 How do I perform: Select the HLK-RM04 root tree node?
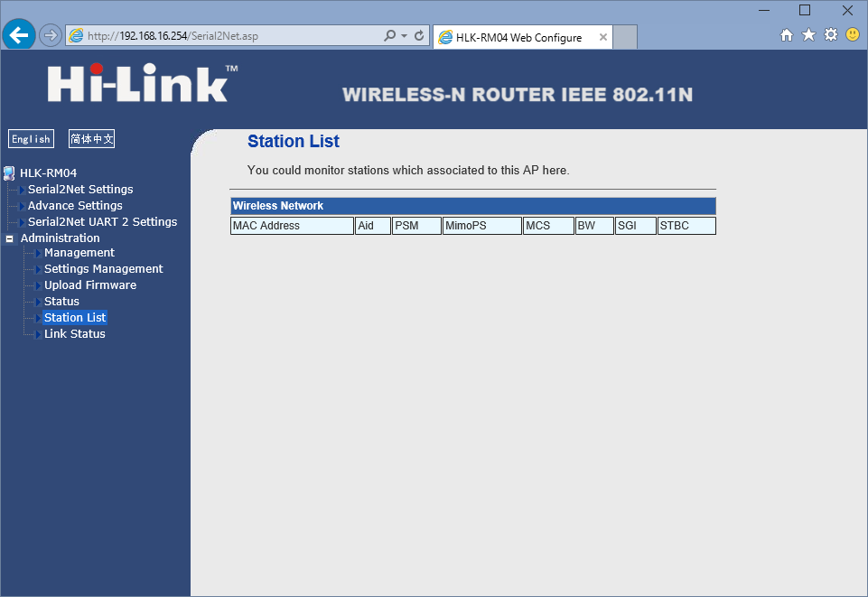tap(48, 173)
